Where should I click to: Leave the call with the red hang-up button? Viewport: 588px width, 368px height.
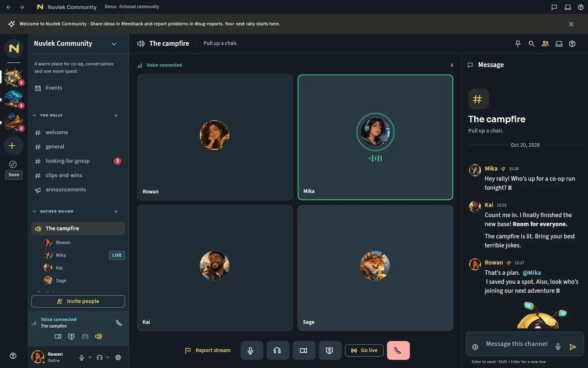[x=398, y=350]
